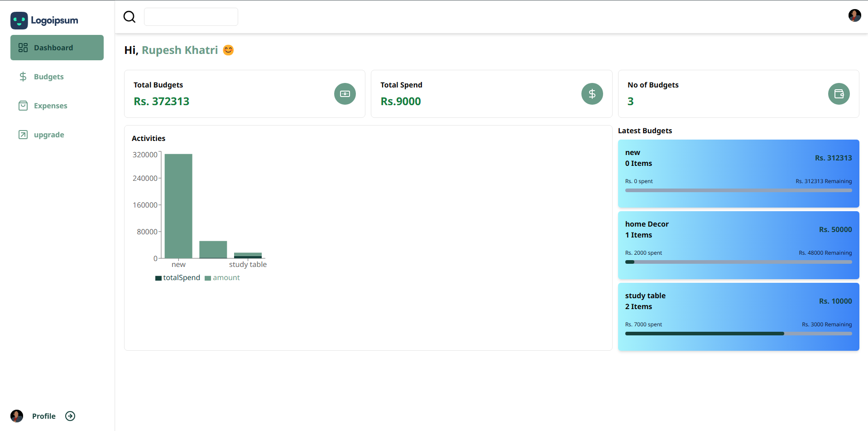The height and width of the screenshot is (431, 868).
Task: Click the 'Rs. 2000 spent' text
Action: coord(643,253)
